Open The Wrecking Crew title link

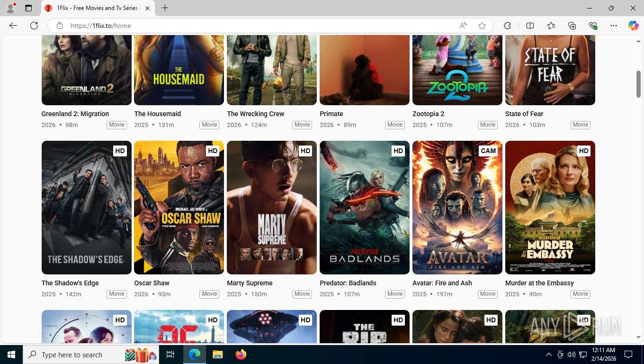pyautogui.click(x=256, y=114)
